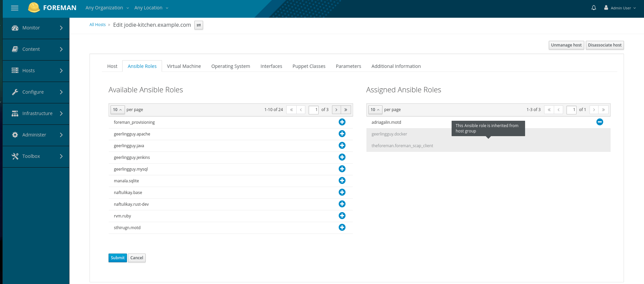The image size is (644, 284).
Task: Click the sthirugn.motd role name
Action: coord(127,228)
